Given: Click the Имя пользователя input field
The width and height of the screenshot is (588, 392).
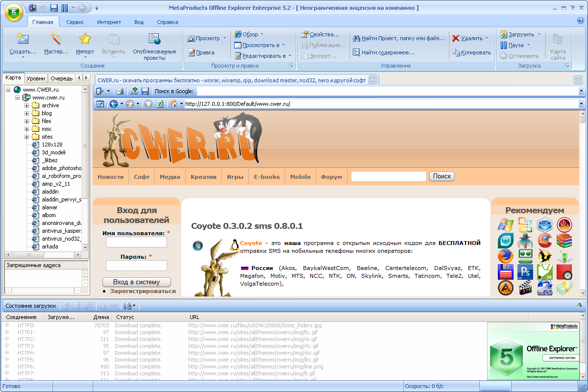Looking at the screenshot, I should (137, 242).
